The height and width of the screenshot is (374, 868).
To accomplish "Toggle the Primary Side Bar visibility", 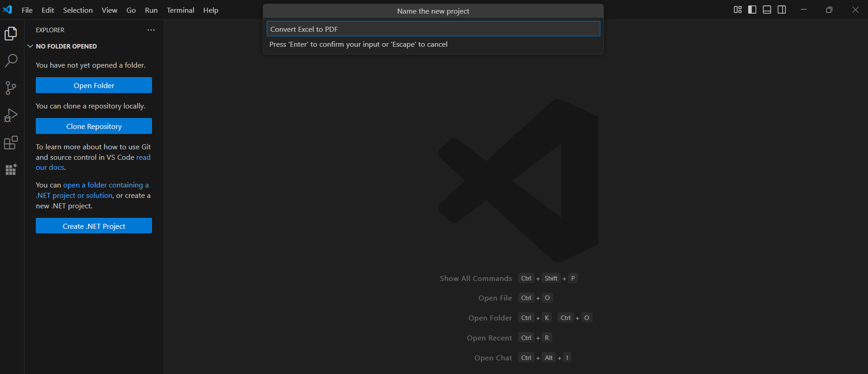I will pos(752,10).
